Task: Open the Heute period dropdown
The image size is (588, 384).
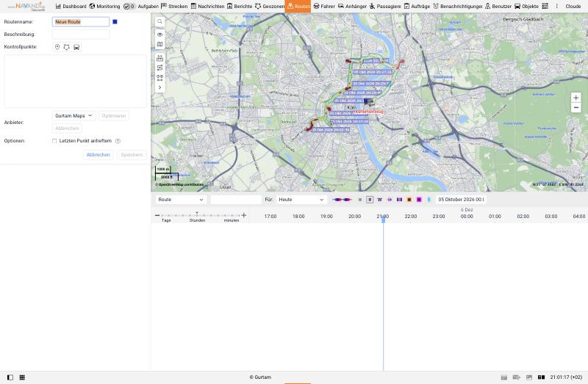Action: pyautogui.click(x=301, y=200)
